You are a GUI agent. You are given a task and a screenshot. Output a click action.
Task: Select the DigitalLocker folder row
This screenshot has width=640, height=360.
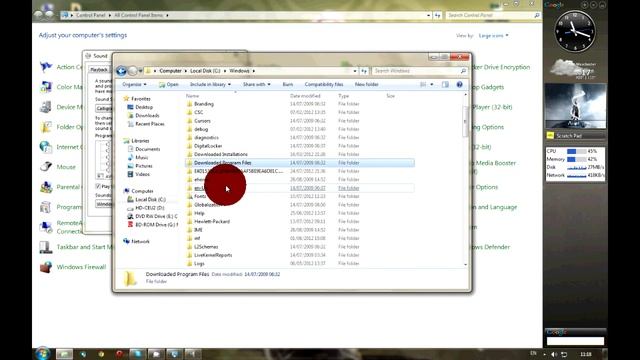[x=300, y=146]
